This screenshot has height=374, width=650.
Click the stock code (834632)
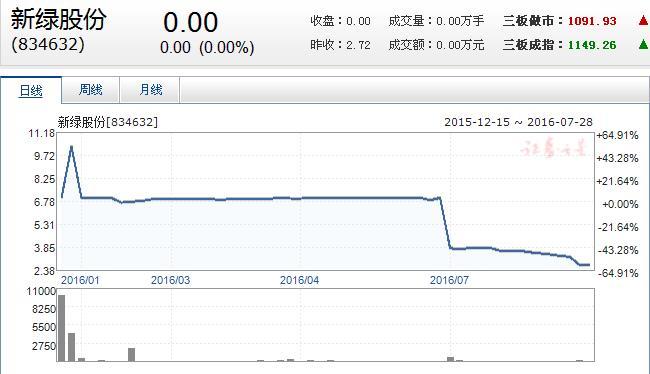48,44
